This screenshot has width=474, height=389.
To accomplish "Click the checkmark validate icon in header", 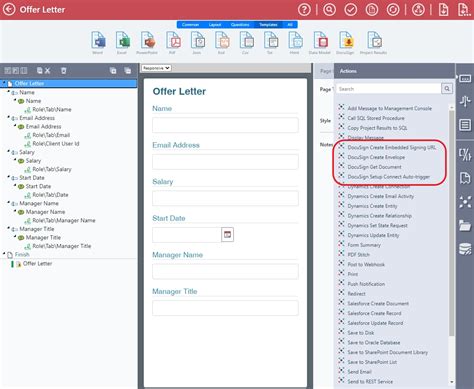I will [350, 10].
